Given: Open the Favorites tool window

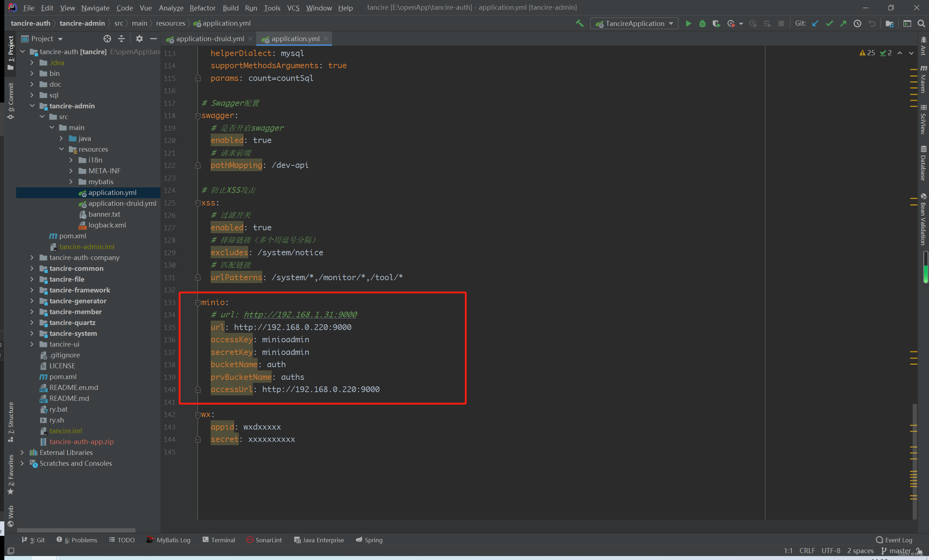Looking at the screenshot, I should pyautogui.click(x=10, y=475).
